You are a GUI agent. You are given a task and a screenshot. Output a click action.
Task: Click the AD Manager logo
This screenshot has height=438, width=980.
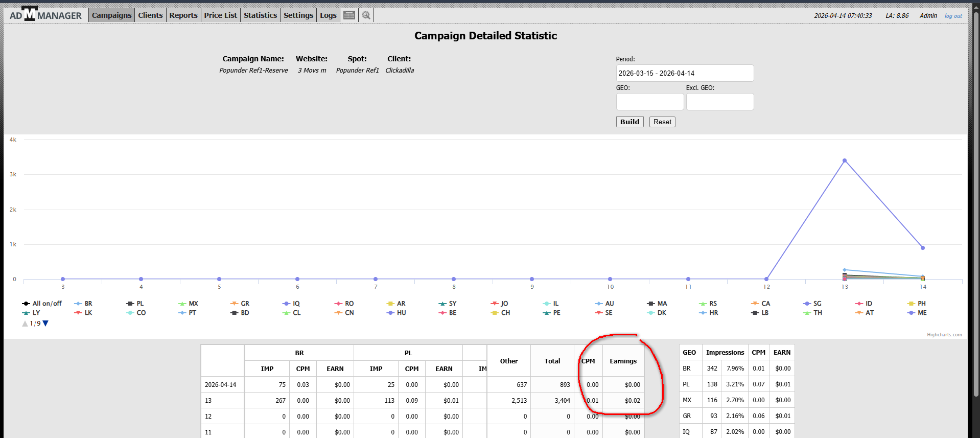pyautogui.click(x=45, y=14)
